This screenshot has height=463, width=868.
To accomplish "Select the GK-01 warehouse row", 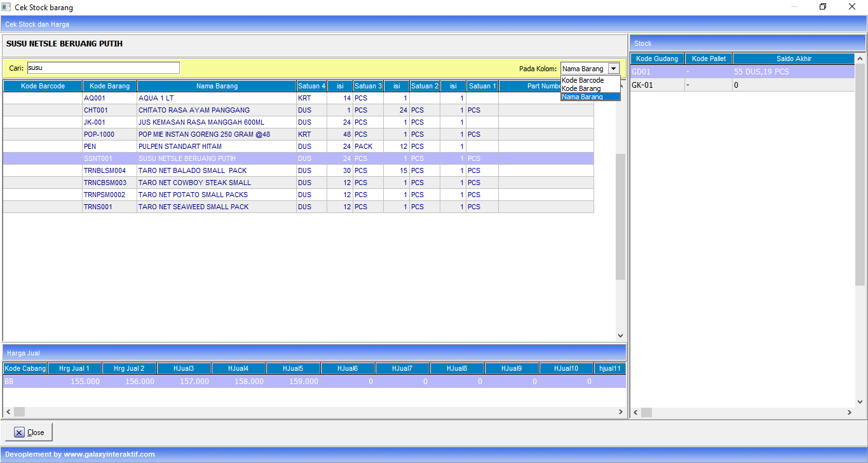I will (657, 85).
